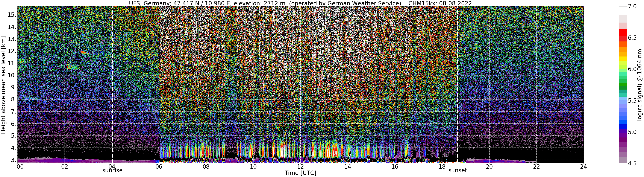Click the 6. height tick label
The image size is (644, 177).
[13, 124]
